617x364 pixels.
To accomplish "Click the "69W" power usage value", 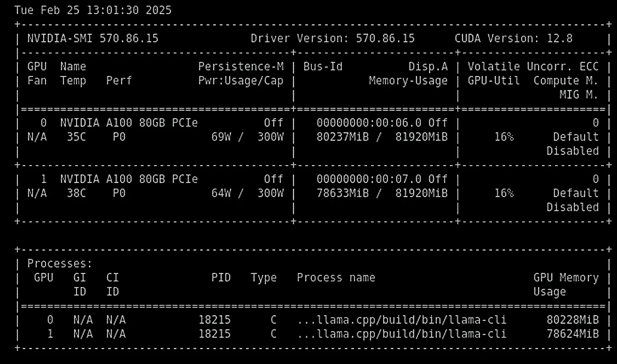I will pyautogui.click(x=221, y=137).
